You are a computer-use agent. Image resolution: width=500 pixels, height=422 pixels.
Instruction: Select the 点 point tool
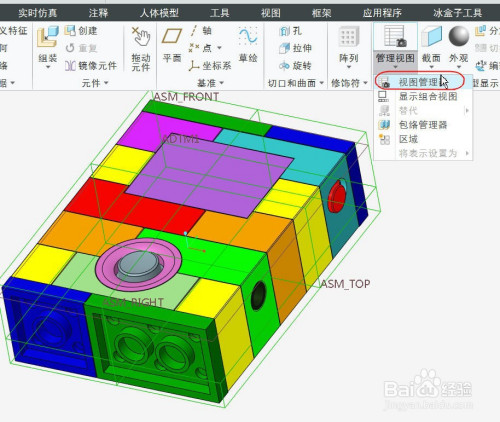(x=200, y=48)
